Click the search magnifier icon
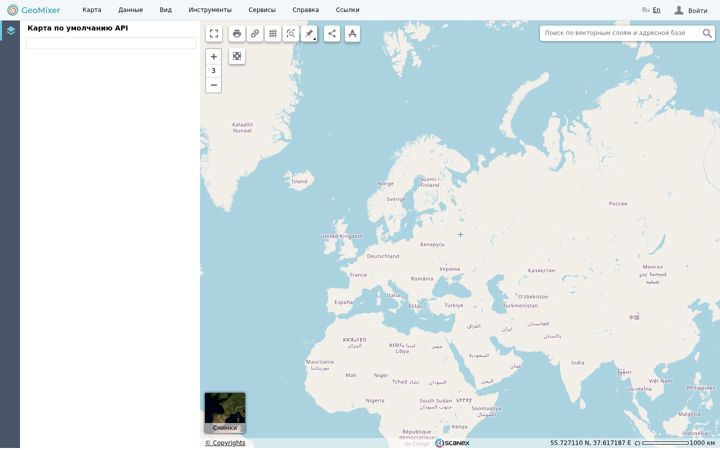 click(x=707, y=33)
